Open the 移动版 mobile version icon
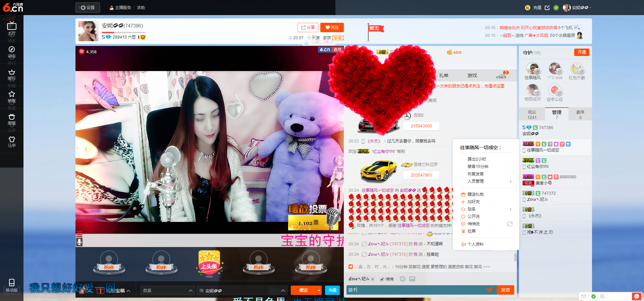 click(x=12, y=286)
